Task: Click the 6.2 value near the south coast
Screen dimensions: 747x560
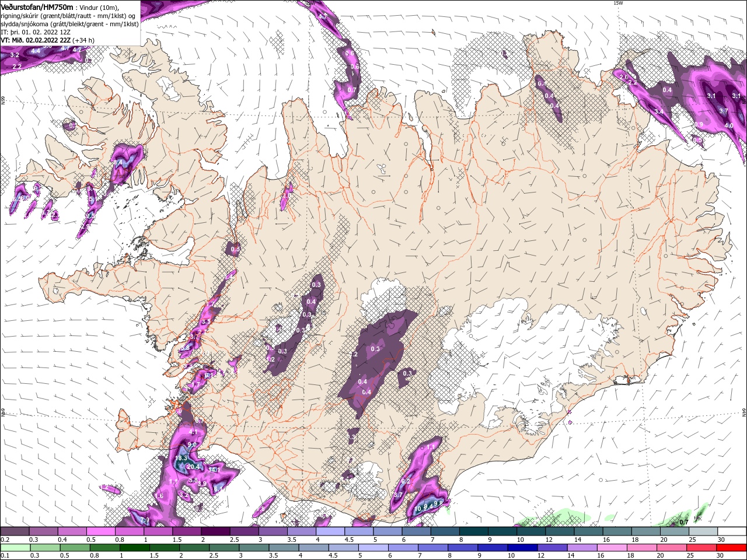Action: pos(406,482)
